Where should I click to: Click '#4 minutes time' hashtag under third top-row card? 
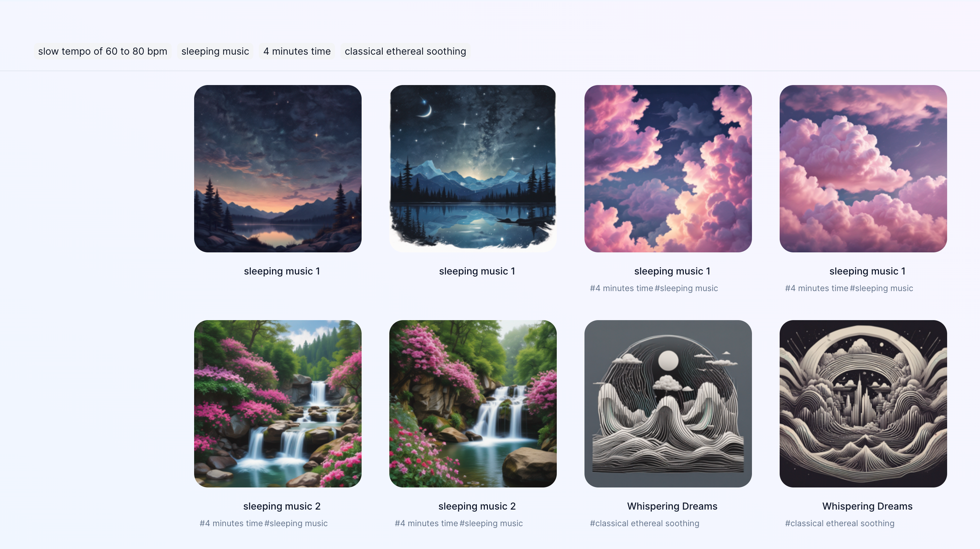point(621,288)
